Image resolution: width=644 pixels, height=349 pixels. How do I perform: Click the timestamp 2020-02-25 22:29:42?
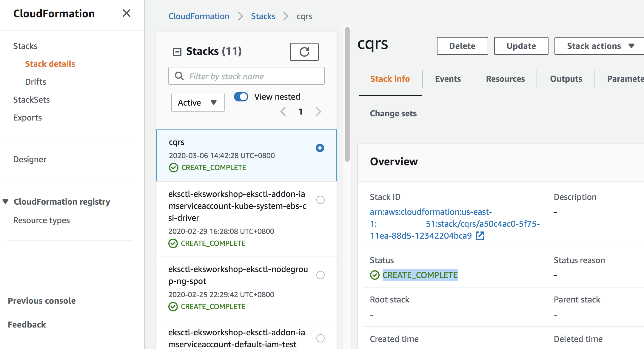tap(221, 294)
